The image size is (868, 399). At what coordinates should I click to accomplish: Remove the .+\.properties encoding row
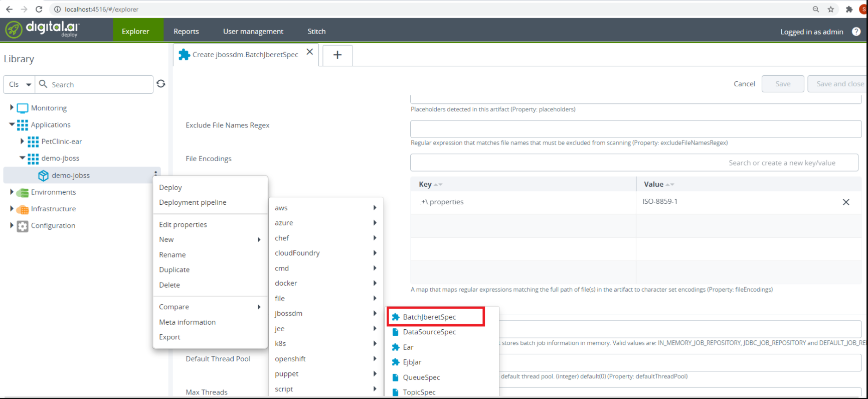(846, 202)
